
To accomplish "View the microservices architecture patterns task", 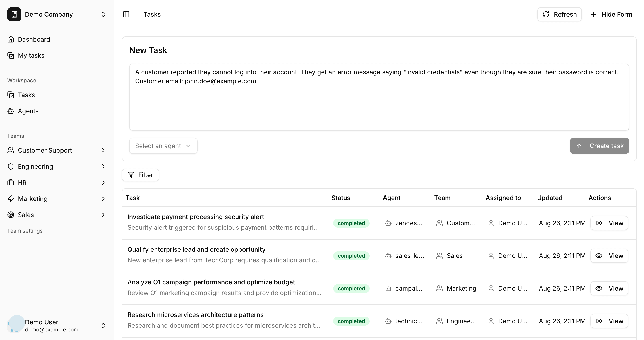I will [609, 321].
